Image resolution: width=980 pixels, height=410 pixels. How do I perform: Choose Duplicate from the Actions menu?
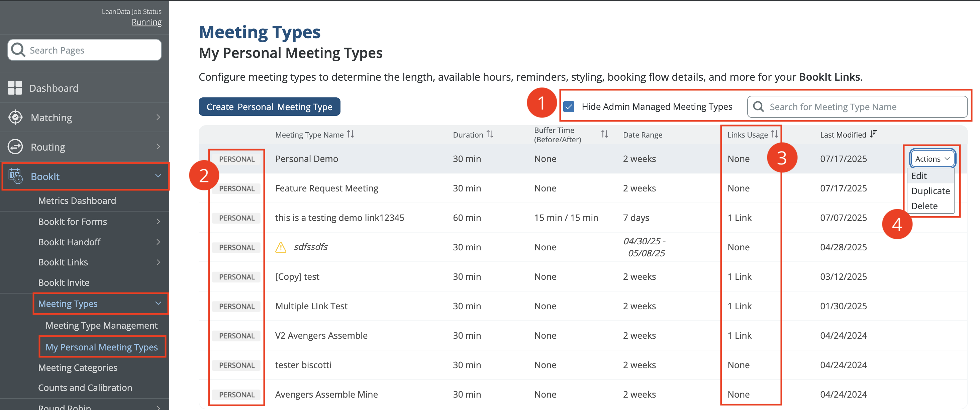point(930,191)
